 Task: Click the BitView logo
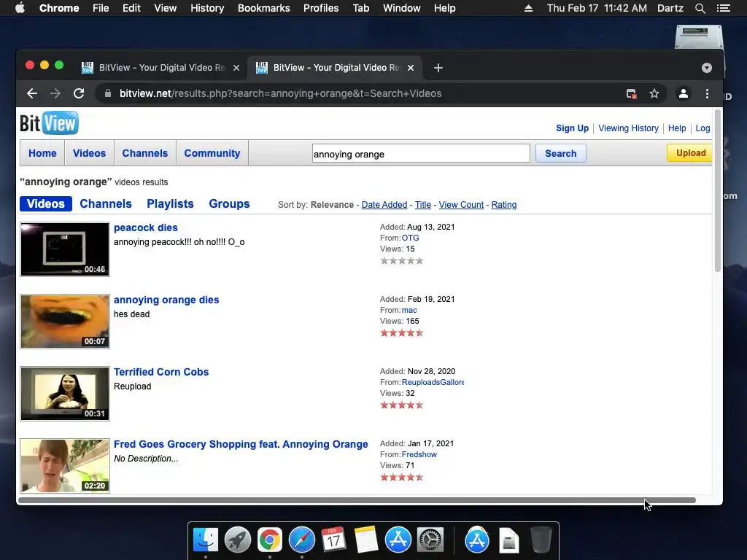49,123
